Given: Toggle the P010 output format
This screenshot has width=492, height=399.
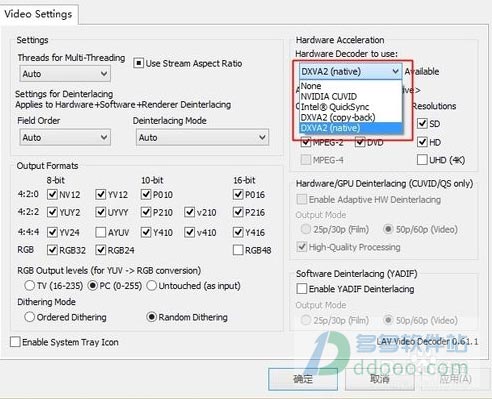Looking at the screenshot, I should pos(146,194).
